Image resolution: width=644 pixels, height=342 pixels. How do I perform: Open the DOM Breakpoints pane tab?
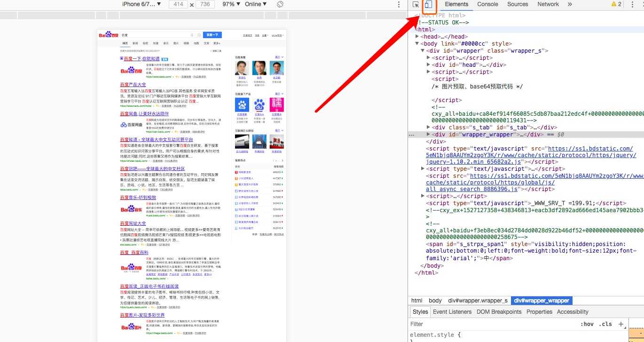pyautogui.click(x=499, y=312)
